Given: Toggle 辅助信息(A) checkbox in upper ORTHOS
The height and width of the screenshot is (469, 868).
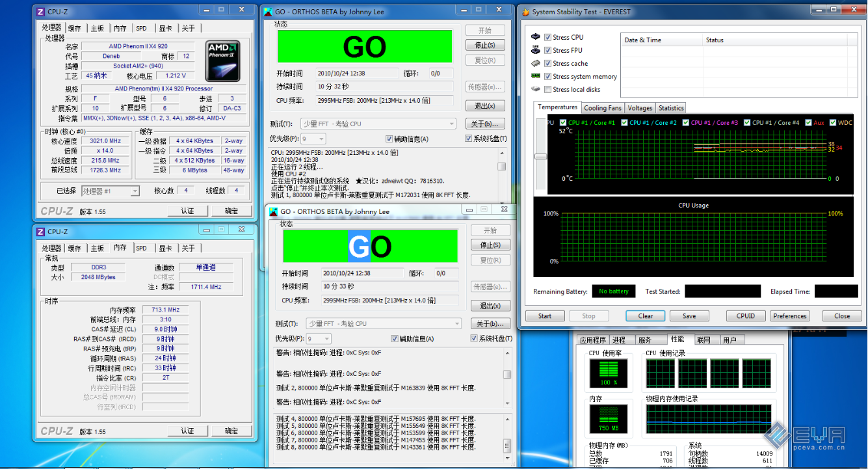Looking at the screenshot, I should (x=389, y=139).
